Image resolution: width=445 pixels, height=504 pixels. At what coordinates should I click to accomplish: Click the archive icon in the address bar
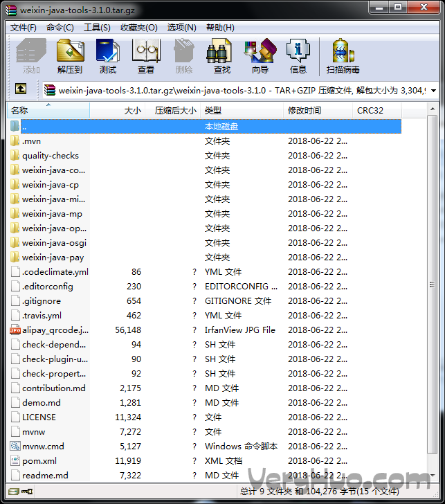pos(50,90)
